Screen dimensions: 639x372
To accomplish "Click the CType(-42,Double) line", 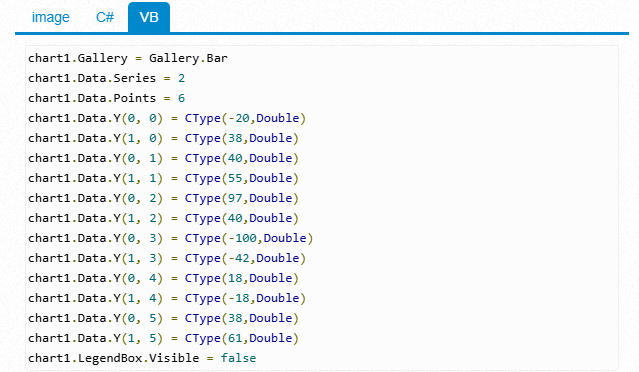I will pos(167,258).
